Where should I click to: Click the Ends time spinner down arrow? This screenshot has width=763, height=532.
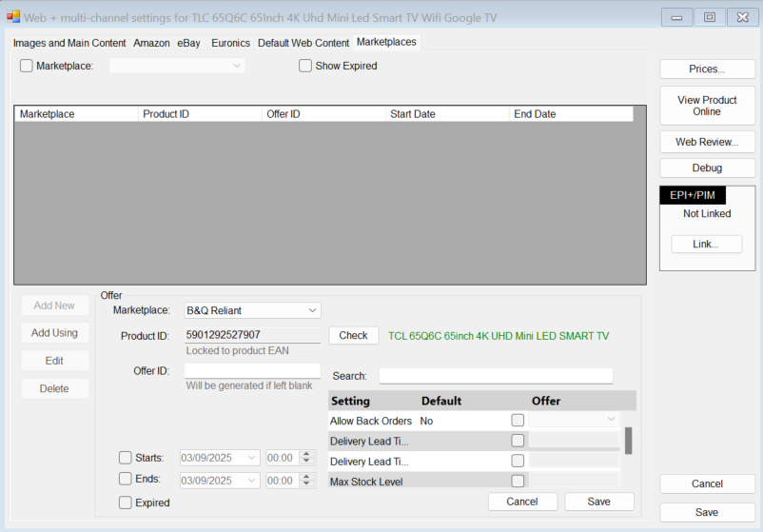point(305,484)
